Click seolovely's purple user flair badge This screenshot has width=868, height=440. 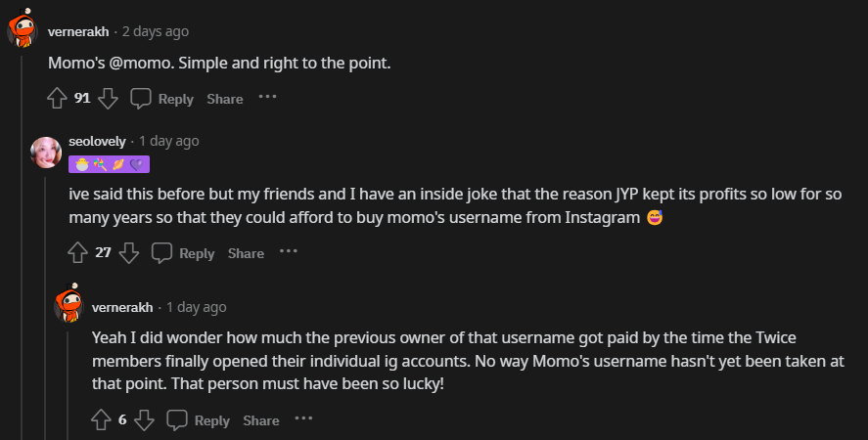pyautogui.click(x=109, y=164)
